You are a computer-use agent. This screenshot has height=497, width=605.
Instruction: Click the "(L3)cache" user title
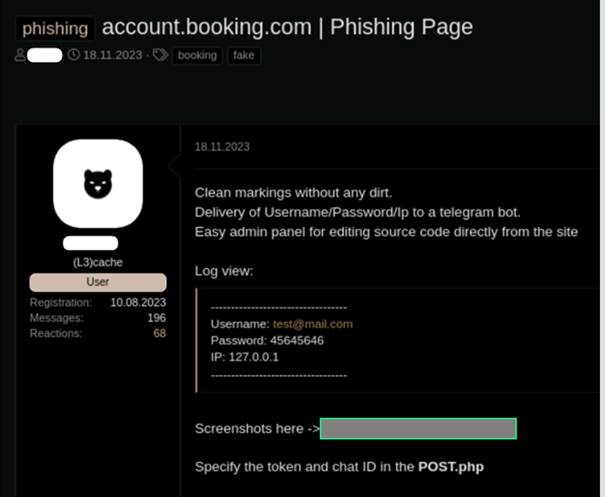(x=97, y=262)
